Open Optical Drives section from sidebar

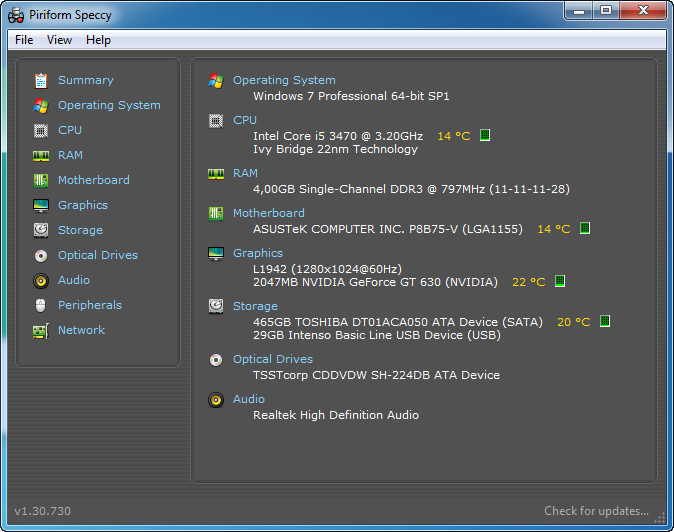pyautogui.click(x=98, y=255)
